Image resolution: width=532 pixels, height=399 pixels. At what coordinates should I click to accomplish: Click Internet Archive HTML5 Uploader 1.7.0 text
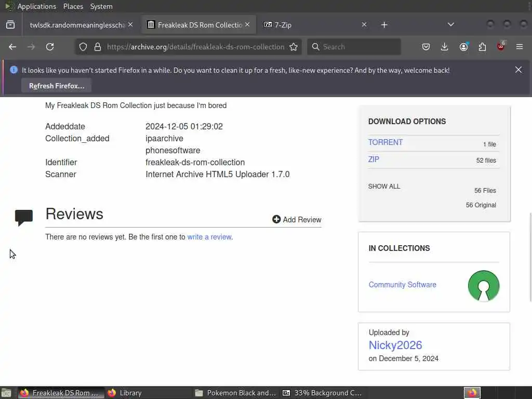218,174
